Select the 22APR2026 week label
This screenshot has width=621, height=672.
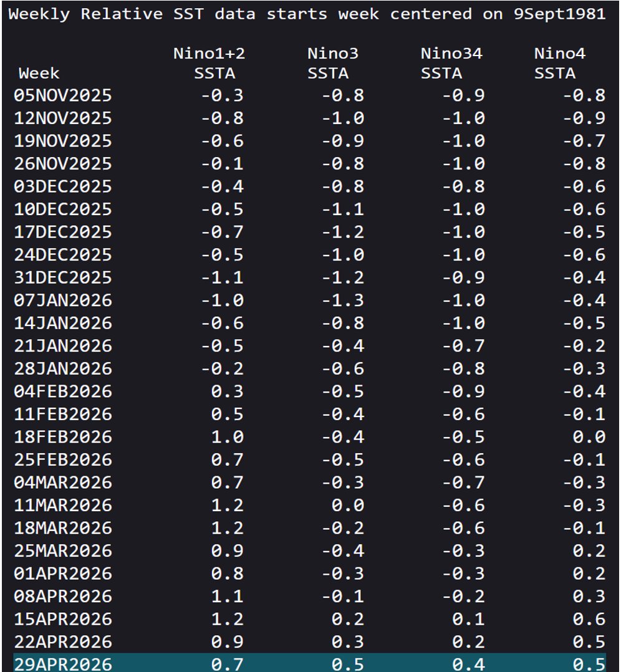click(63, 641)
